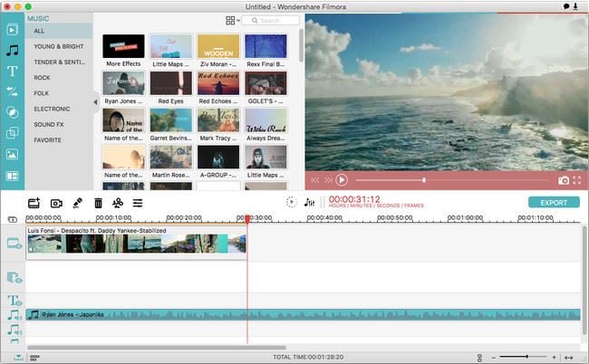The height and width of the screenshot is (364, 589).
Task: Click the main video track header icon
Action: click(x=14, y=244)
